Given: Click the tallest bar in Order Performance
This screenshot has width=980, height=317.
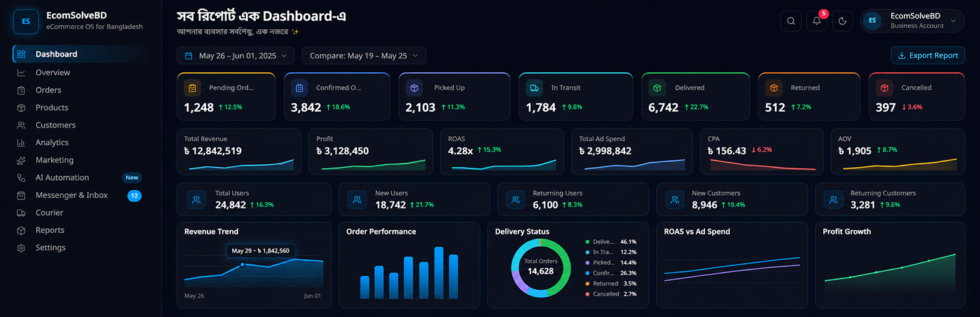Looking at the screenshot, I should [x=439, y=273].
